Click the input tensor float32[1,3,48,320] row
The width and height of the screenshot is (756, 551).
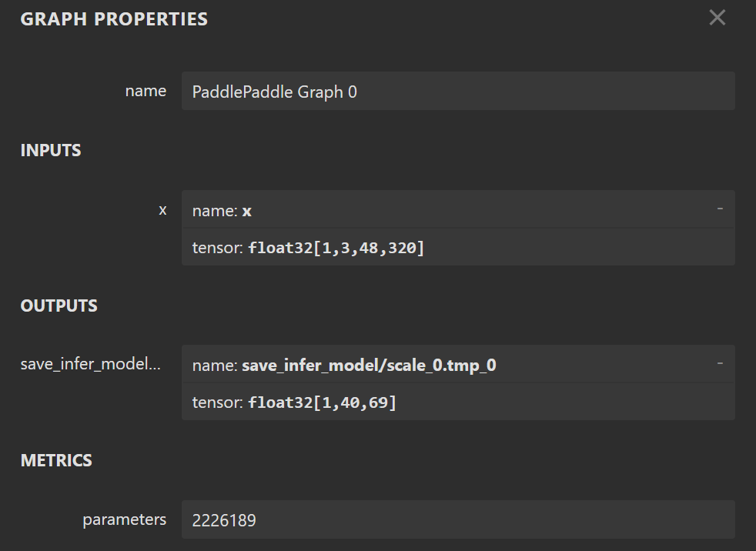click(x=458, y=248)
